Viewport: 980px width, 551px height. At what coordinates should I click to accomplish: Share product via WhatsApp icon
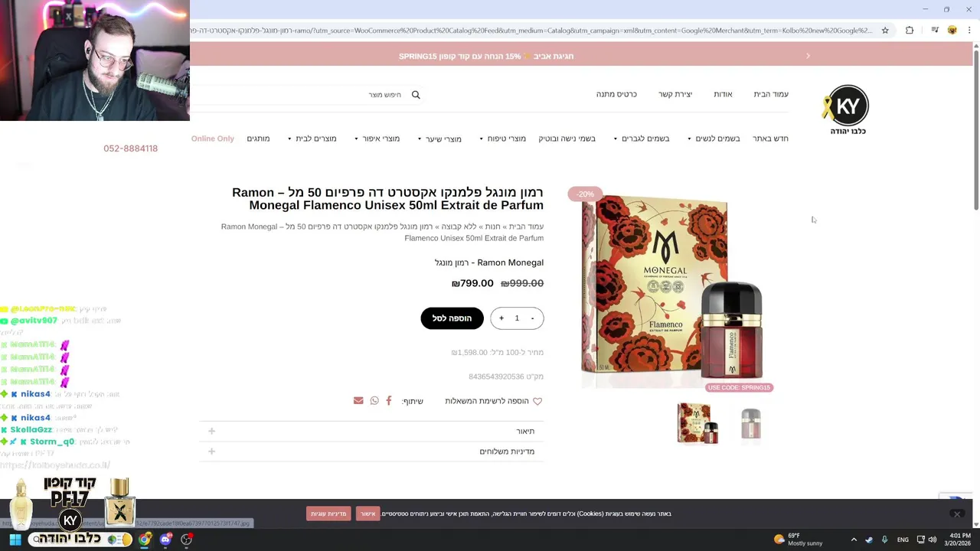click(374, 401)
